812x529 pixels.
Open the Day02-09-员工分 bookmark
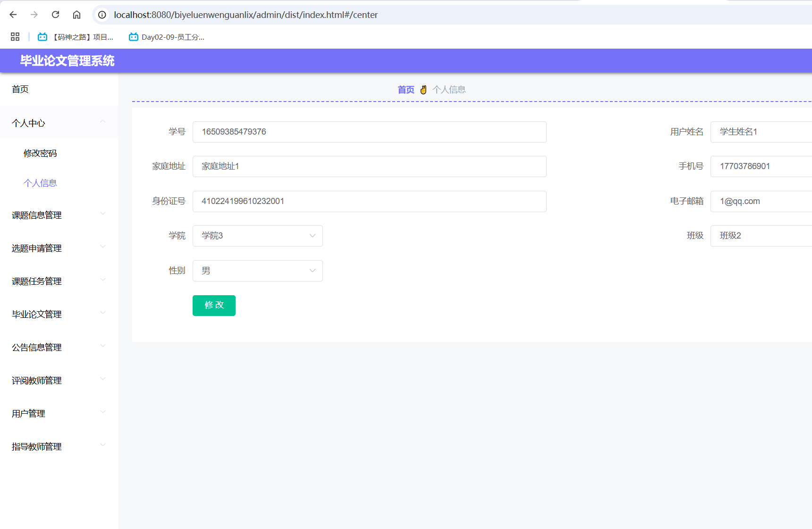167,37
